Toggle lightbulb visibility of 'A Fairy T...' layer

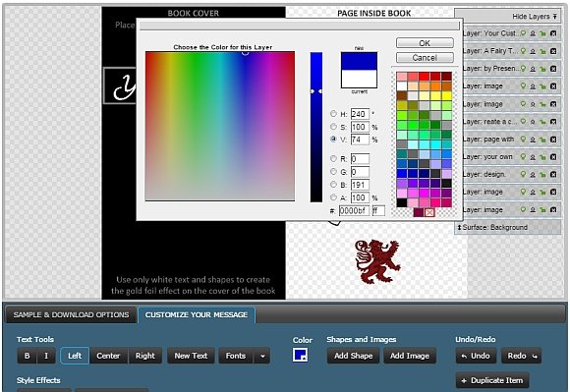[523, 51]
